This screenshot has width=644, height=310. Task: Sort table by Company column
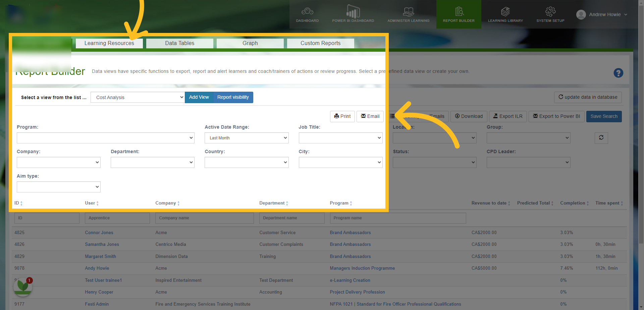(178, 203)
